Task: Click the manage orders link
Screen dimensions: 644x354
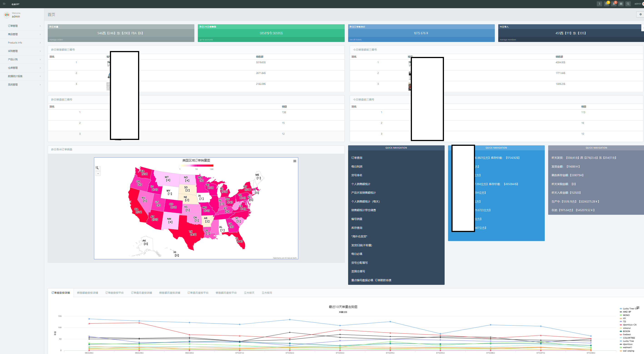Action: (56, 40)
